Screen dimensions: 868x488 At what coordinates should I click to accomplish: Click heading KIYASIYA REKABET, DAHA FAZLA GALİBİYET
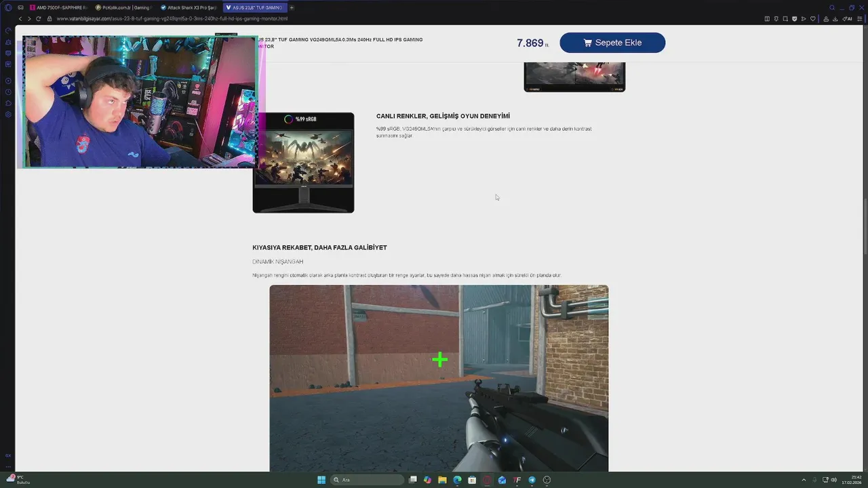[x=319, y=247]
